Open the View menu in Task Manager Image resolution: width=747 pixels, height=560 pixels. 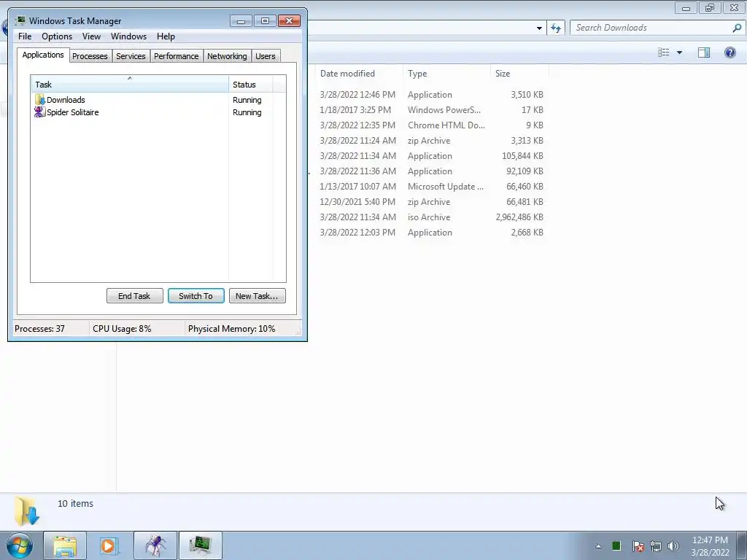click(x=91, y=36)
